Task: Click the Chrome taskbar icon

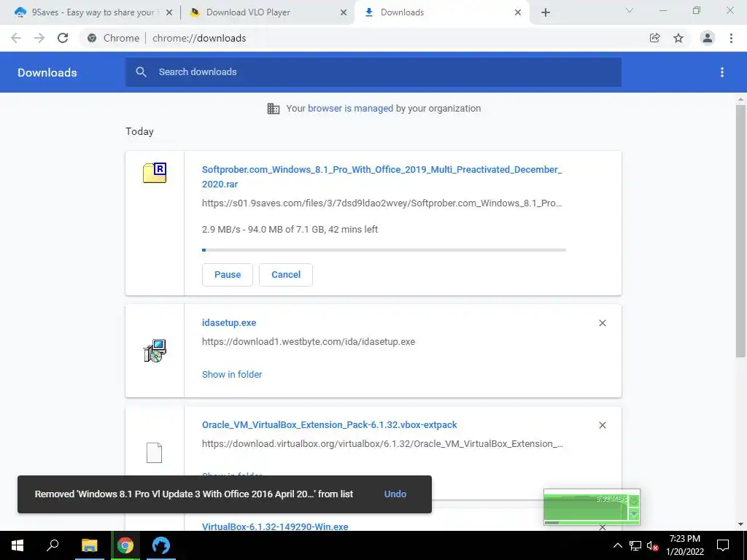Action: point(125,545)
